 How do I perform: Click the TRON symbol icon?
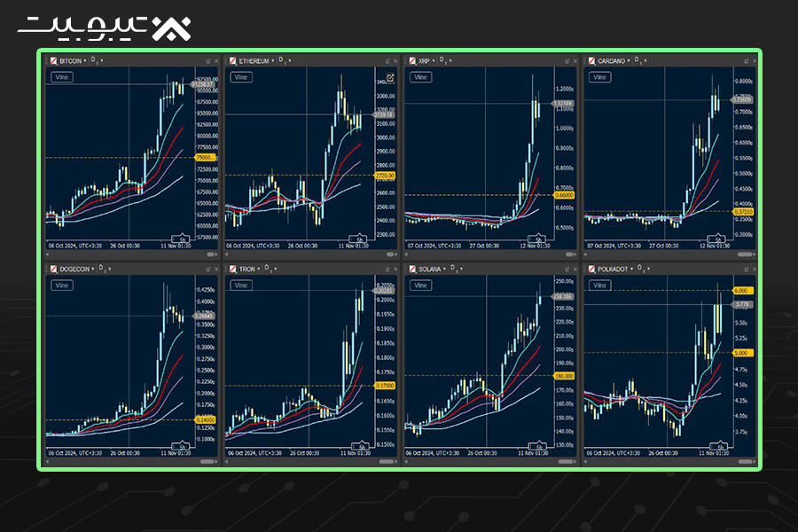(232, 269)
